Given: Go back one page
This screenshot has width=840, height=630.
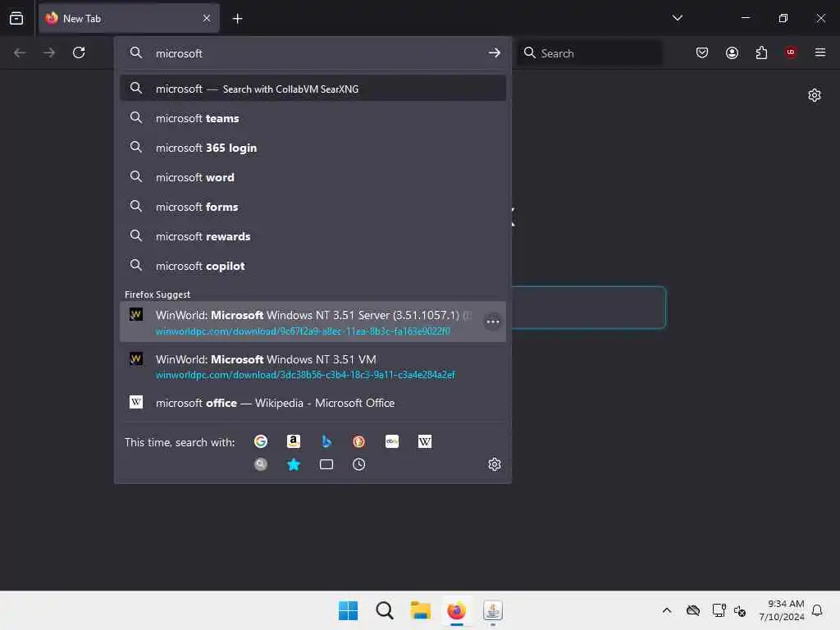Looking at the screenshot, I should (20, 52).
